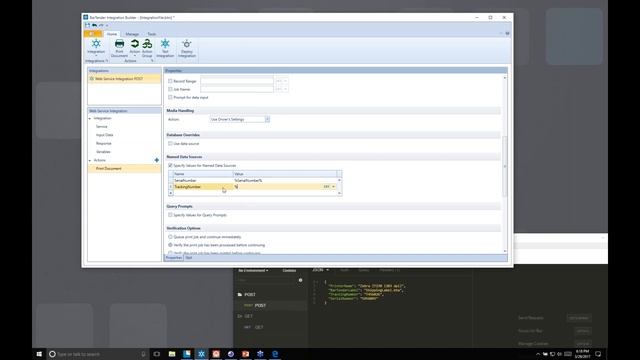Select Queue print job and continue immediately
Viewport: 640px width, 360px height.
170,237
